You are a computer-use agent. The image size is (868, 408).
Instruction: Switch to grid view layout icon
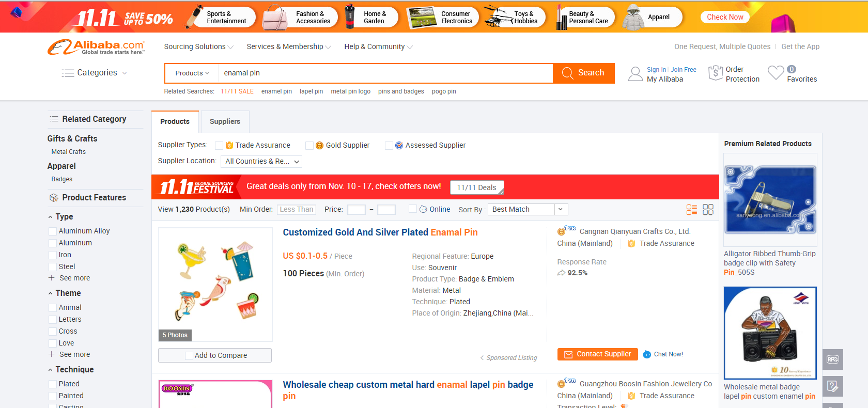[708, 209]
